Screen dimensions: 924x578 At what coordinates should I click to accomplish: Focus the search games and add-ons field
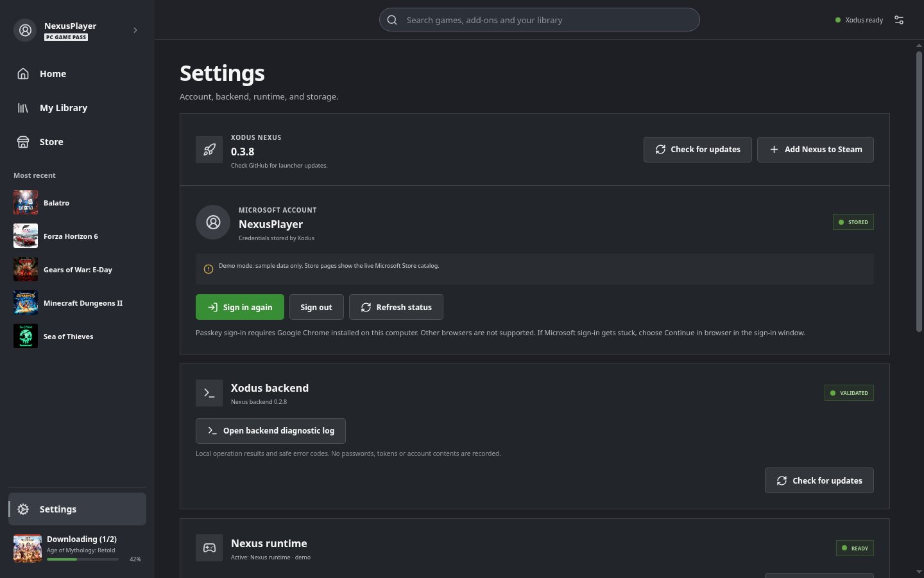coord(539,20)
